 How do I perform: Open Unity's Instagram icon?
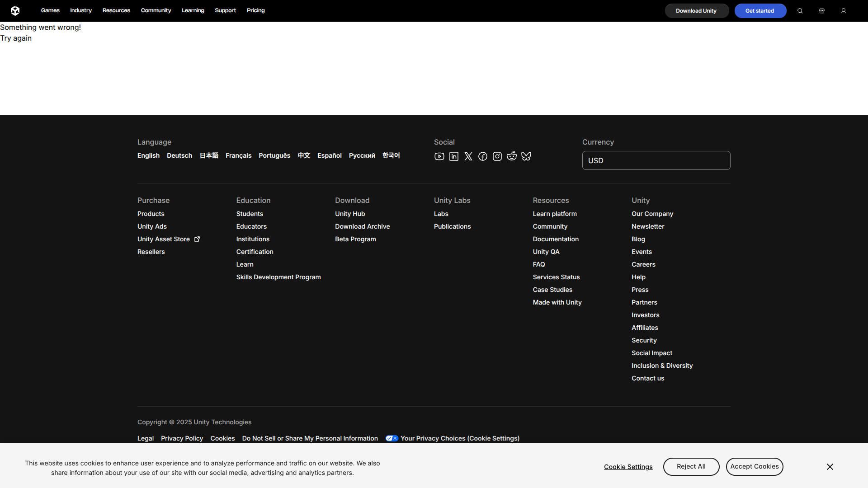[497, 156]
